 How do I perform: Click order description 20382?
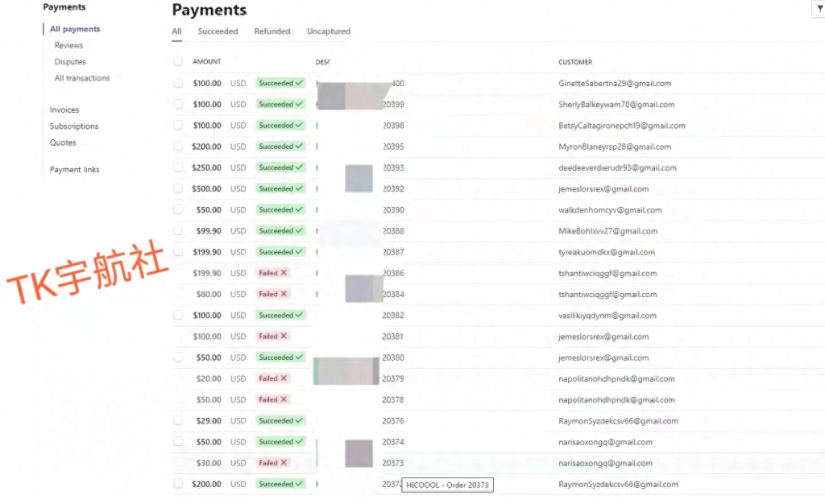point(393,316)
